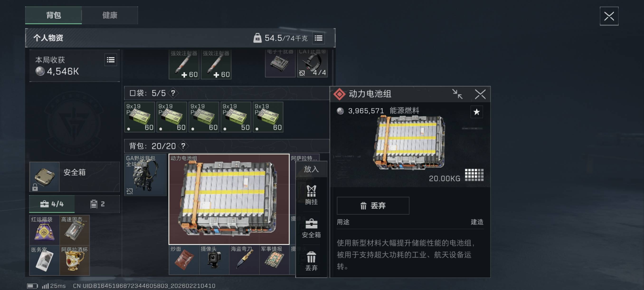The height and width of the screenshot is (290, 644).
Task: Switch to the safe box 4/4 tab
Action: pos(52,204)
